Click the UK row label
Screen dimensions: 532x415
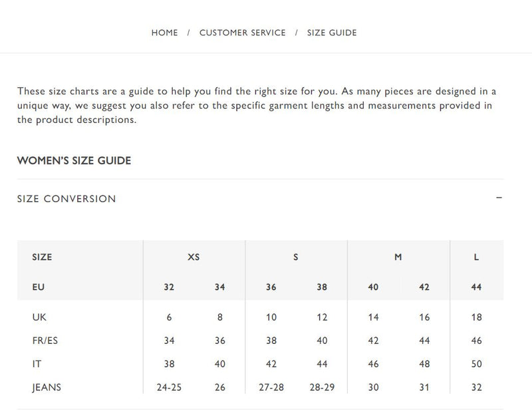point(39,317)
